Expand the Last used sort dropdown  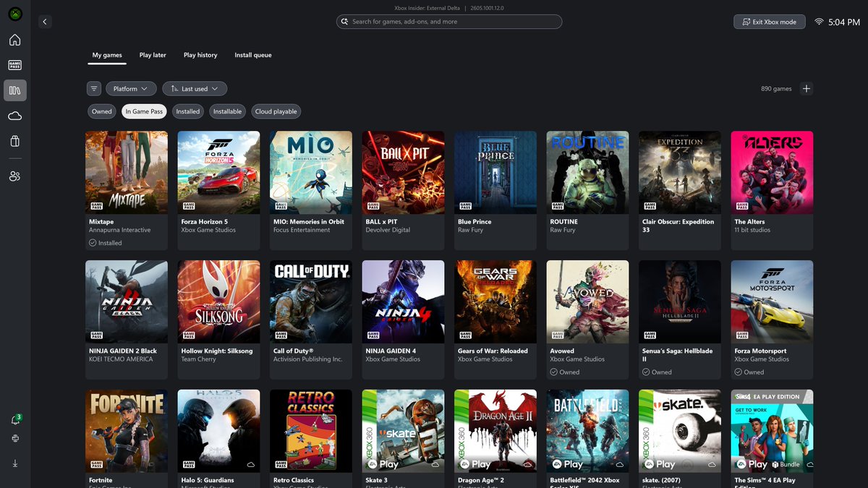click(195, 89)
